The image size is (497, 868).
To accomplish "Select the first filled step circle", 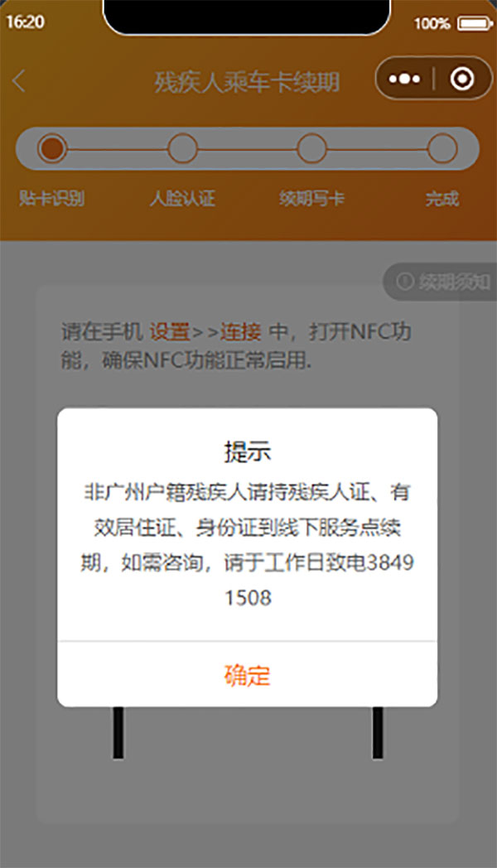I will pos(52,148).
